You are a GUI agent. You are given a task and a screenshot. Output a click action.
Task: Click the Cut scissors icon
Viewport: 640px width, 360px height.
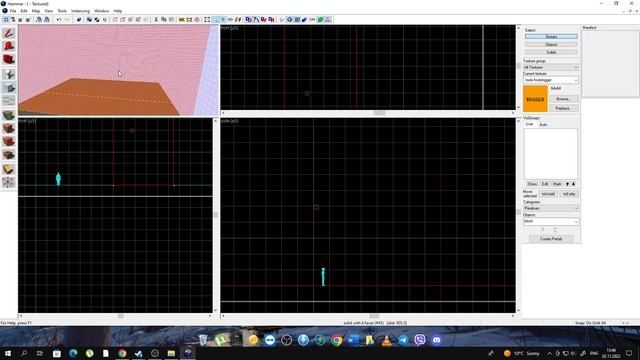point(156,20)
